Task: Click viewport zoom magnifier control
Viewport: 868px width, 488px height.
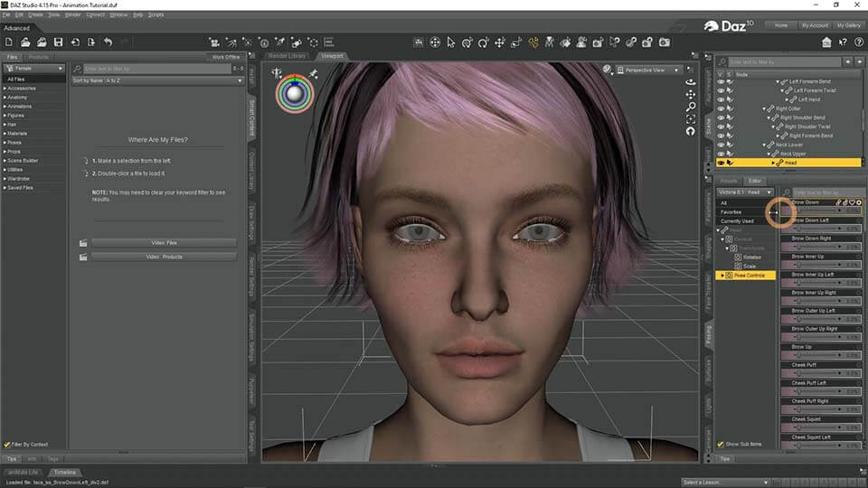Action: click(x=690, y=107)
